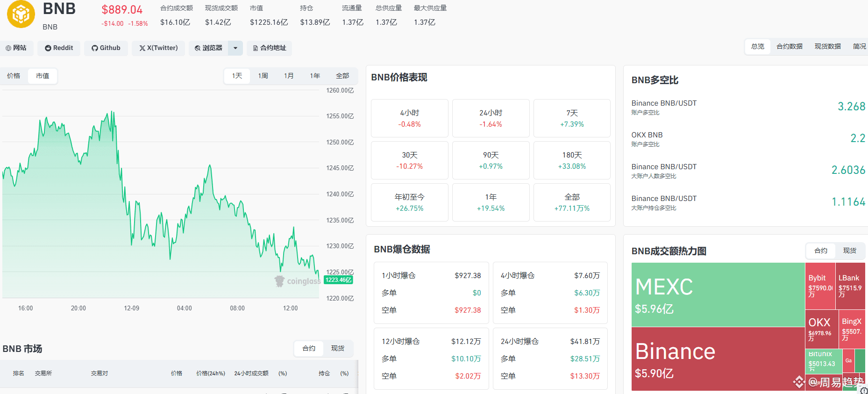Click the 90天 +0.97% performance card
This screenshot has height=394, width=868.
(491, 160)
